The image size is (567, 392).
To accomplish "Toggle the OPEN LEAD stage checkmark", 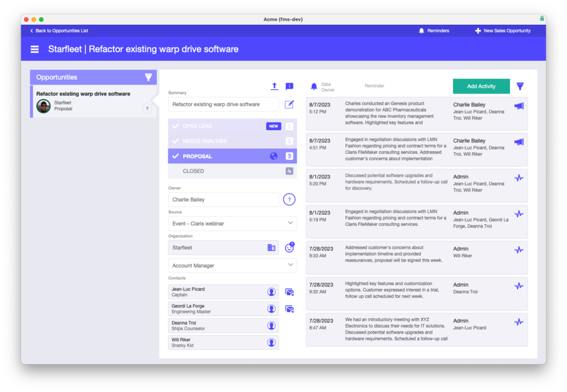I will click(176, 126).
